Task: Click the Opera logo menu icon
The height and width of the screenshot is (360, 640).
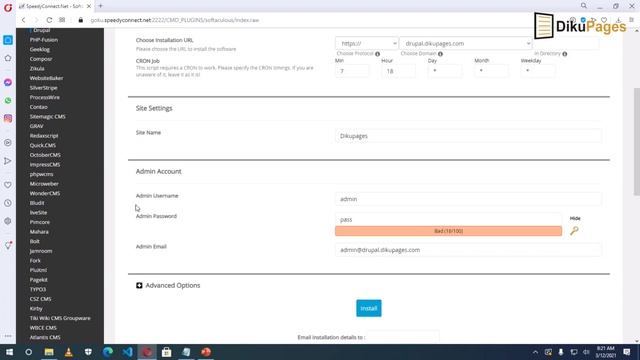Action: coord(8,7)
